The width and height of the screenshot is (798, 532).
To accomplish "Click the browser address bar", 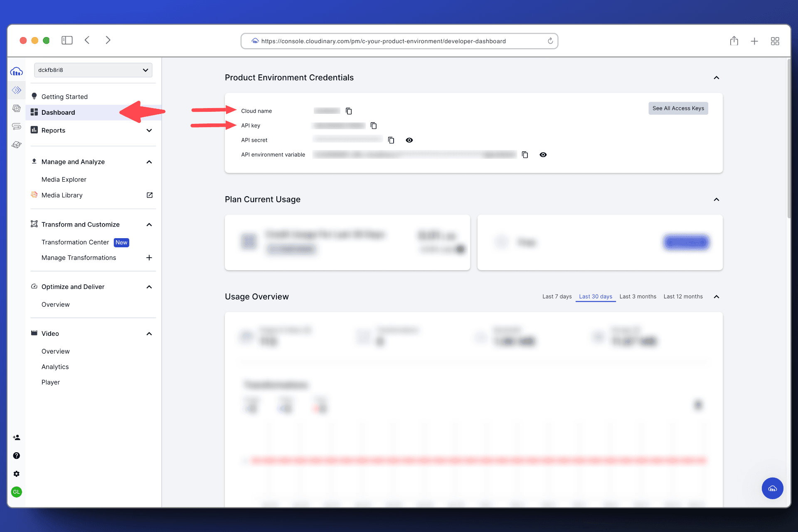I will coord(399,41).
